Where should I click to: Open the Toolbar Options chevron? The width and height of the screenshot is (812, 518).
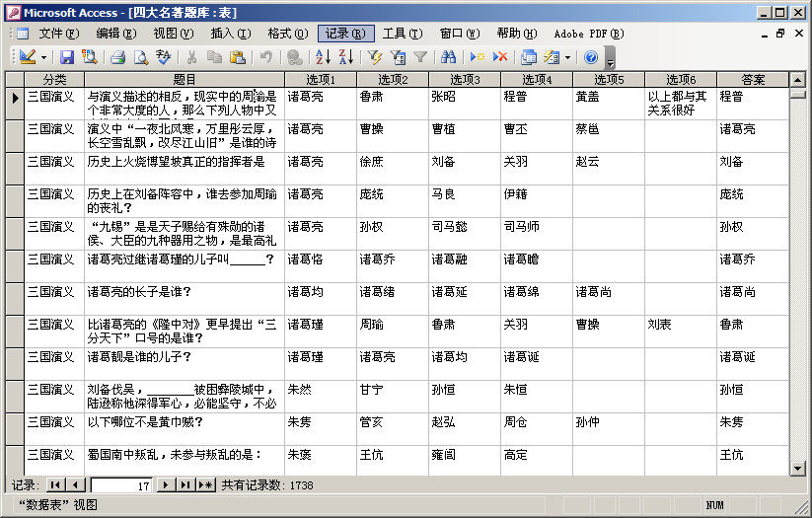610,58
